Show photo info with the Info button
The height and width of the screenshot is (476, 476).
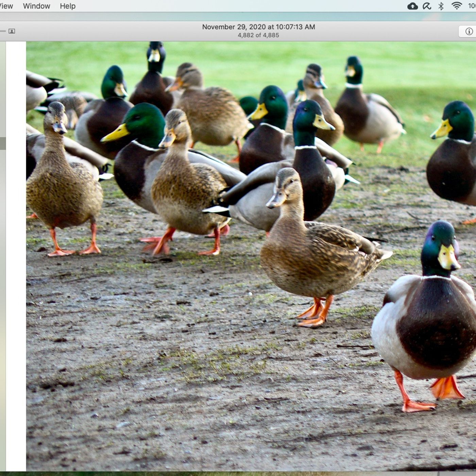coord(469,31)
